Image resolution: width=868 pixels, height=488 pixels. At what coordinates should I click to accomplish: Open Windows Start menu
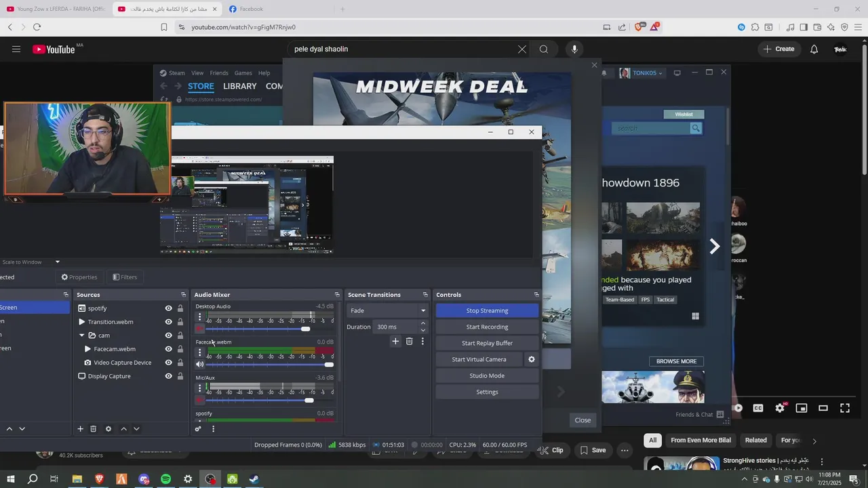click(11, 479)
